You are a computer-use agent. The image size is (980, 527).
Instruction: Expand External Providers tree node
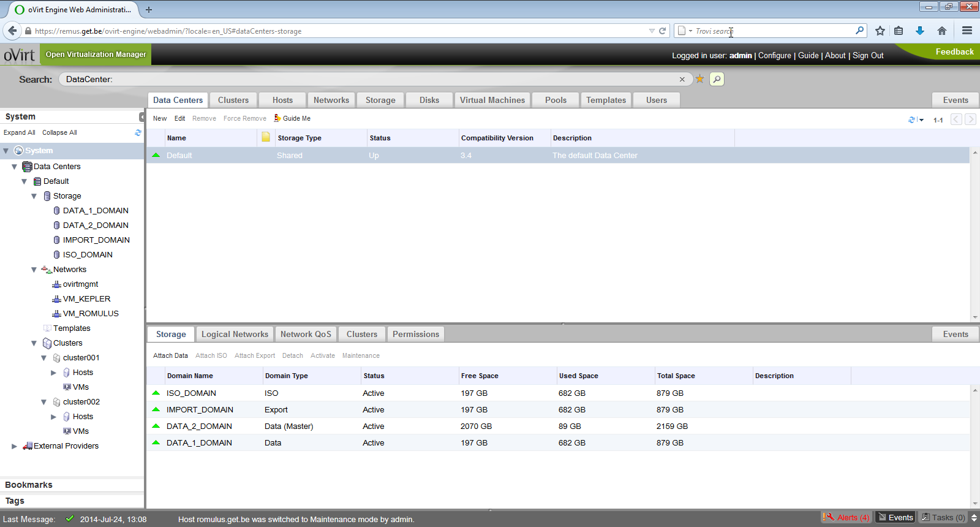pyautogui.click(x=14, y=446)
